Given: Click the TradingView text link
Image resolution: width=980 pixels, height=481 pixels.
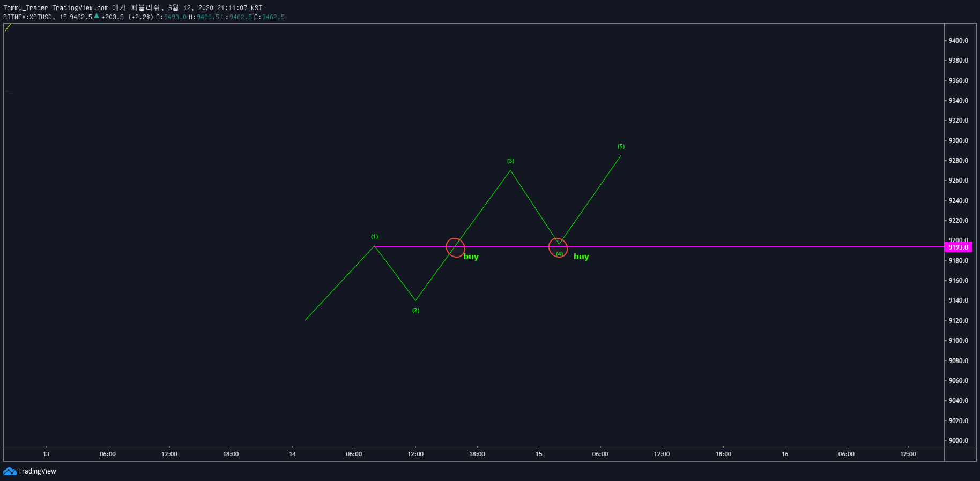Looking at the screenshot, I should [37, 471].
